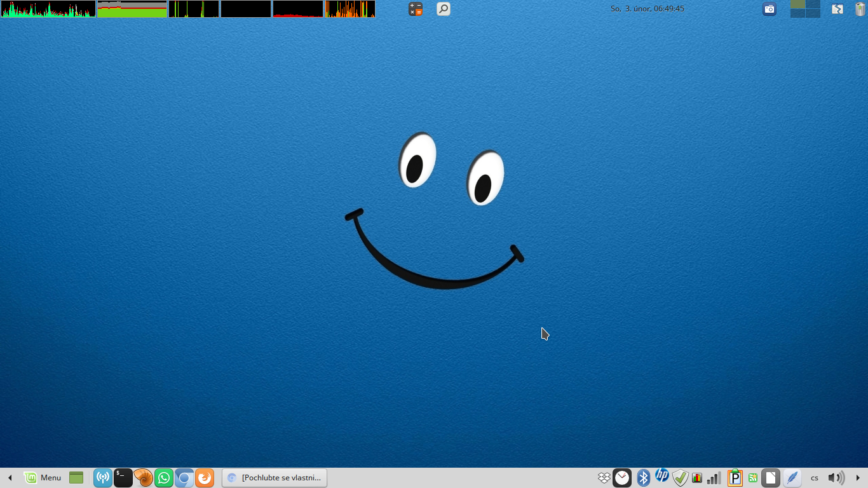Open the calculator from the top panel
The height and width of the screenshot is (488, 868).
pyautogui.click(x=416, y=9)
